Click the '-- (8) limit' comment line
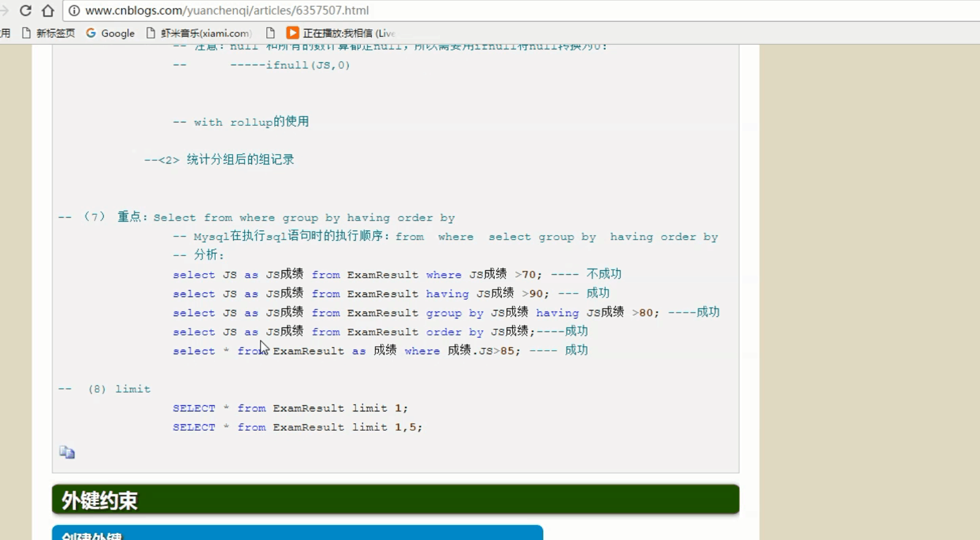This screenshot has width=980, height=540. point(105,389)
